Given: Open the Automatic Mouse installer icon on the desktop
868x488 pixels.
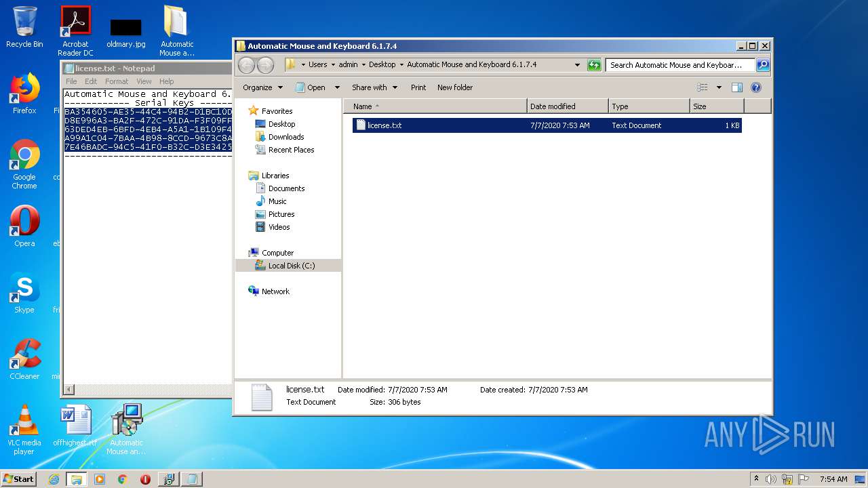Looking at the screenshot, I should pos(126,430).
